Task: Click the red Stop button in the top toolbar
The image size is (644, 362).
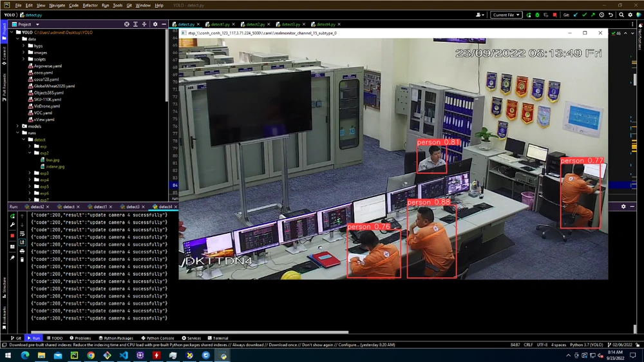Action: (555, 15)
